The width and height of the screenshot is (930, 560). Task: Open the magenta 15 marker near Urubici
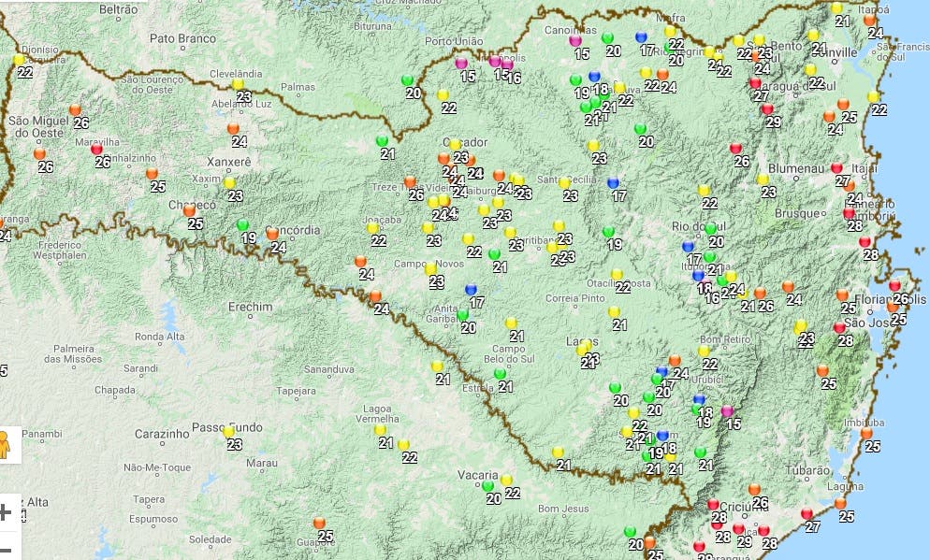tap(727, 411)
